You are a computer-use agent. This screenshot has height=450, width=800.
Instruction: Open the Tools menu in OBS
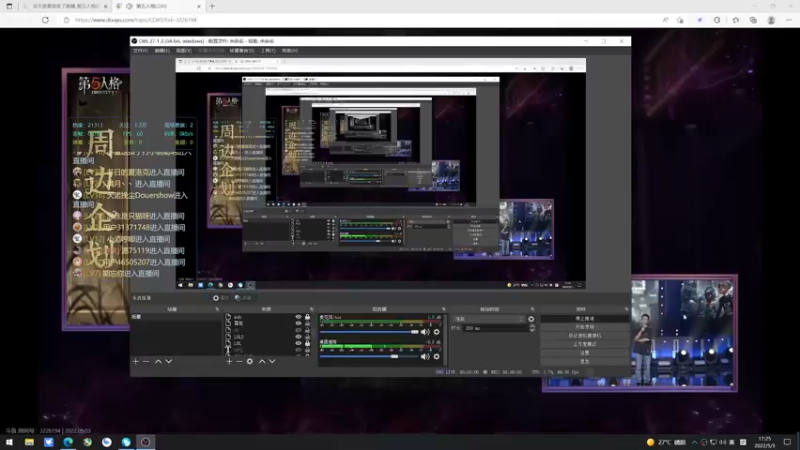[268, 51]
